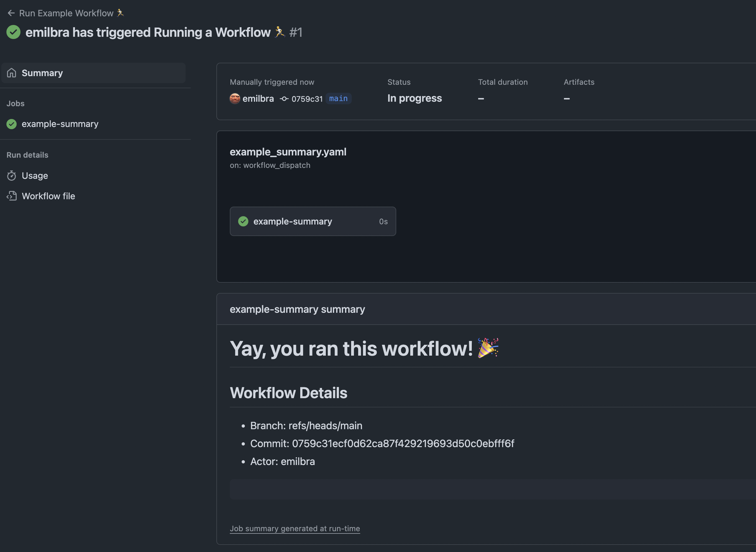The width and height of the screenshot is (756, 552).
Task: Switch to the Summary sidebar tab
Action: point(42,73)
